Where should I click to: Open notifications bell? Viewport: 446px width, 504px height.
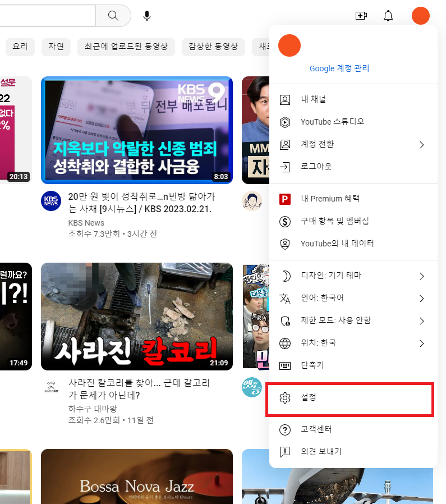coord(388,15)
